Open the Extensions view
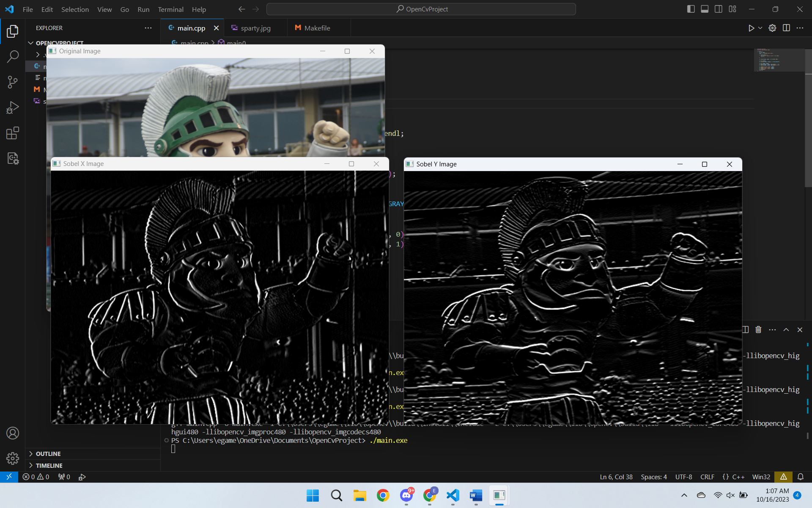812x508 pixels. (13, 133)
